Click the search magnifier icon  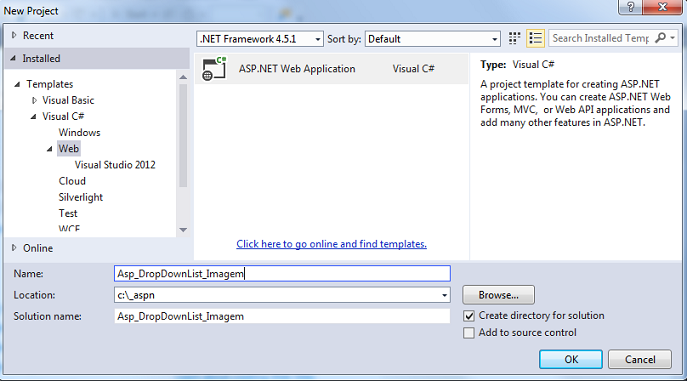point(660,38)
